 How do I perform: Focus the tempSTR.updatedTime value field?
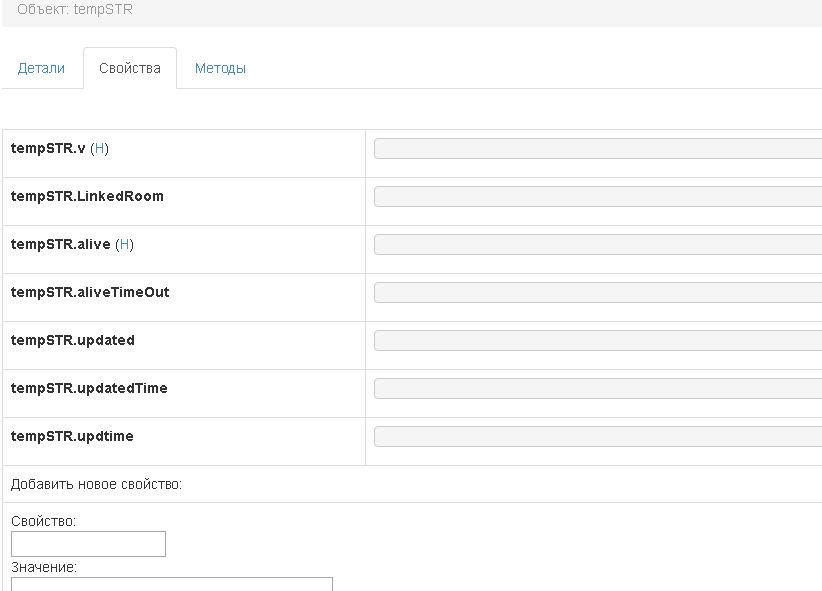597,389
